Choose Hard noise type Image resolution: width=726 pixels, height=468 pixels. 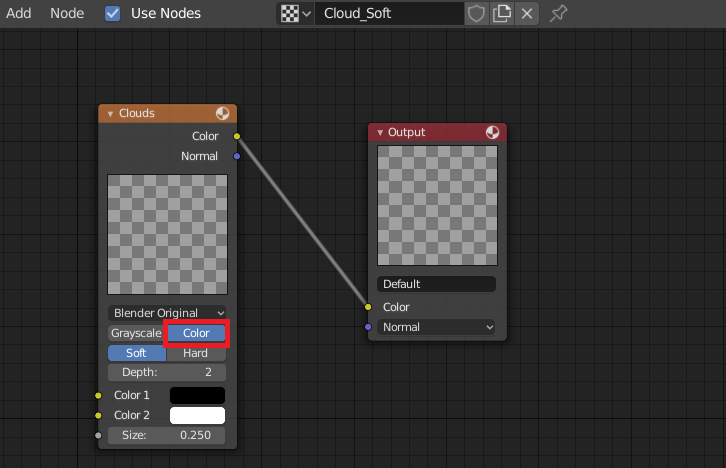[196, 353]
